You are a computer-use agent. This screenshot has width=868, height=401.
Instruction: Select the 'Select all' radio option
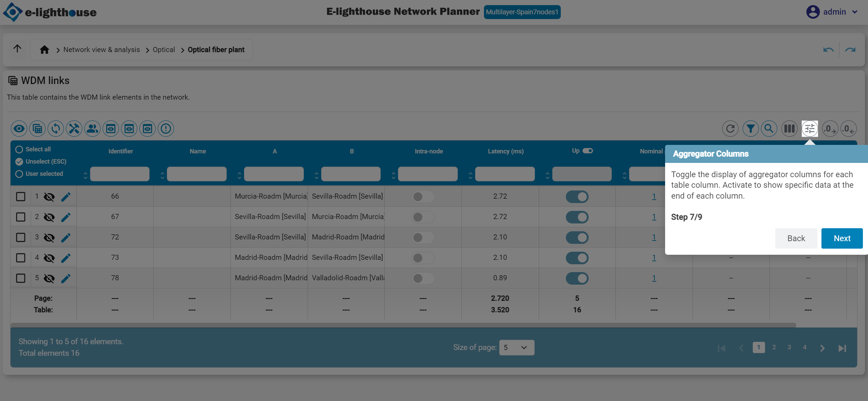click(19, 149)
